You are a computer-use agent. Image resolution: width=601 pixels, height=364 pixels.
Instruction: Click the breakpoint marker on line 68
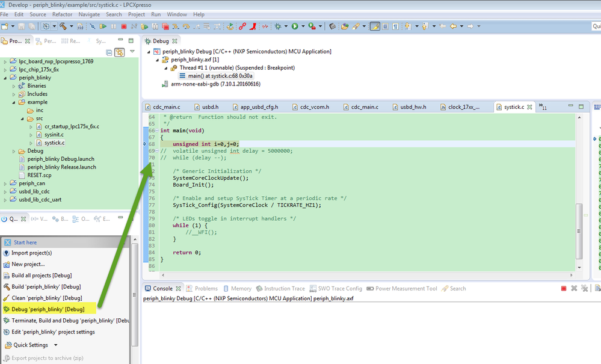point(145,144)
